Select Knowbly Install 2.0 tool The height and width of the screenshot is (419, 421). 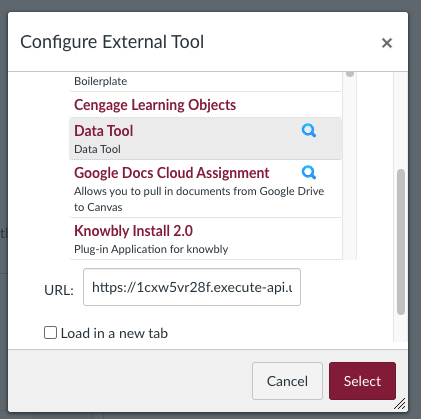pyautogui.click(x=133, y=231)
